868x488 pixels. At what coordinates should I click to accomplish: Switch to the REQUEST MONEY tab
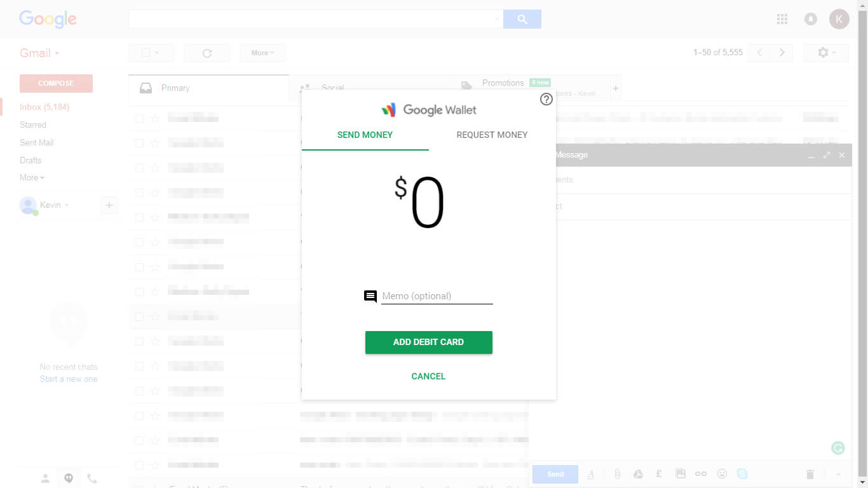pyautogui.click(x=492, y=135)
